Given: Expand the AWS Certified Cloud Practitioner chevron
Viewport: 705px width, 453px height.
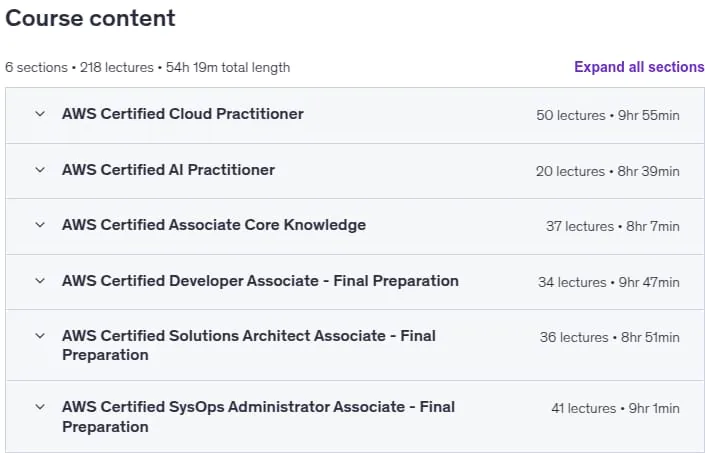Looking at the screenshot, I should click(40, 114).
